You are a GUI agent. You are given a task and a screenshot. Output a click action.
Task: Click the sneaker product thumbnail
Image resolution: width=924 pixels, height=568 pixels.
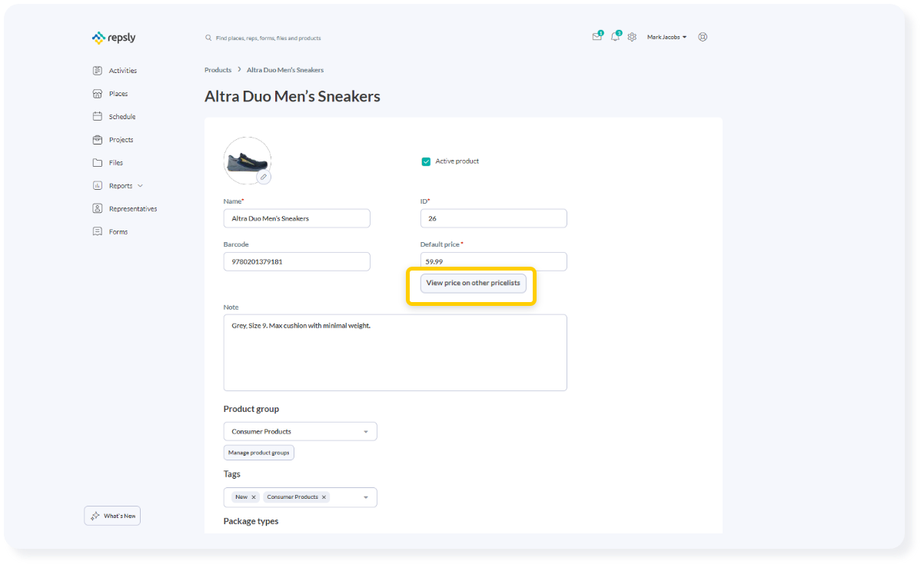[248, 161]
